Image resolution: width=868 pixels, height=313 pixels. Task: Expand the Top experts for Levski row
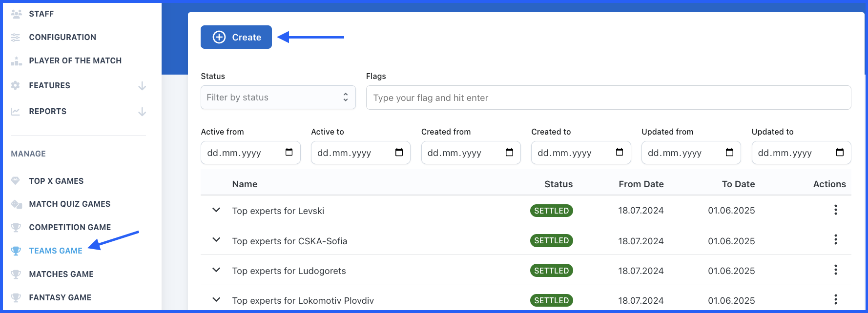[216, 210]
